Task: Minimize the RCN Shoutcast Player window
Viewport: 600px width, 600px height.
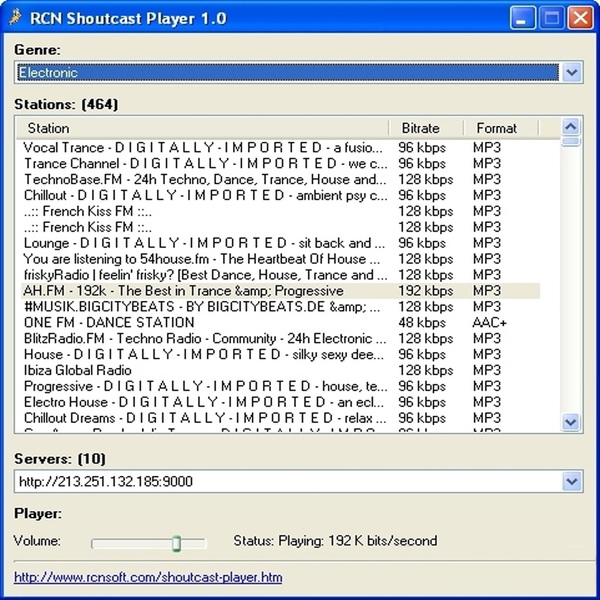Action: pyautogui.click(x=522, y=18)
